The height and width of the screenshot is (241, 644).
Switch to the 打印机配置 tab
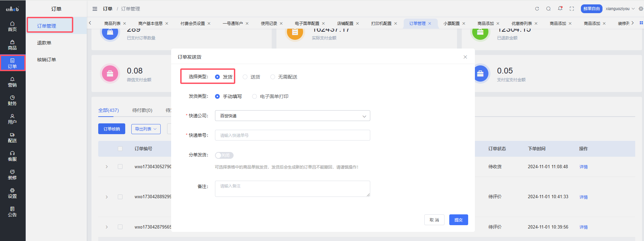click(381, 24)
